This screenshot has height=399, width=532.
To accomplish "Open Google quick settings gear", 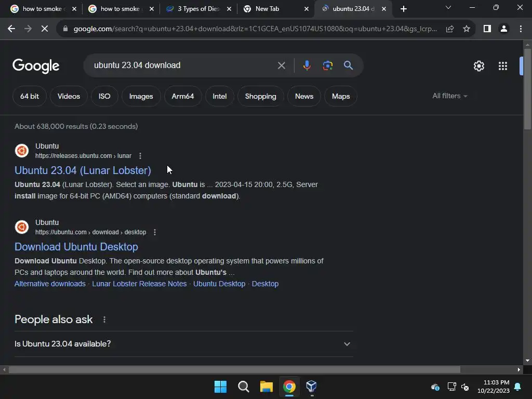I will [478, 66].
